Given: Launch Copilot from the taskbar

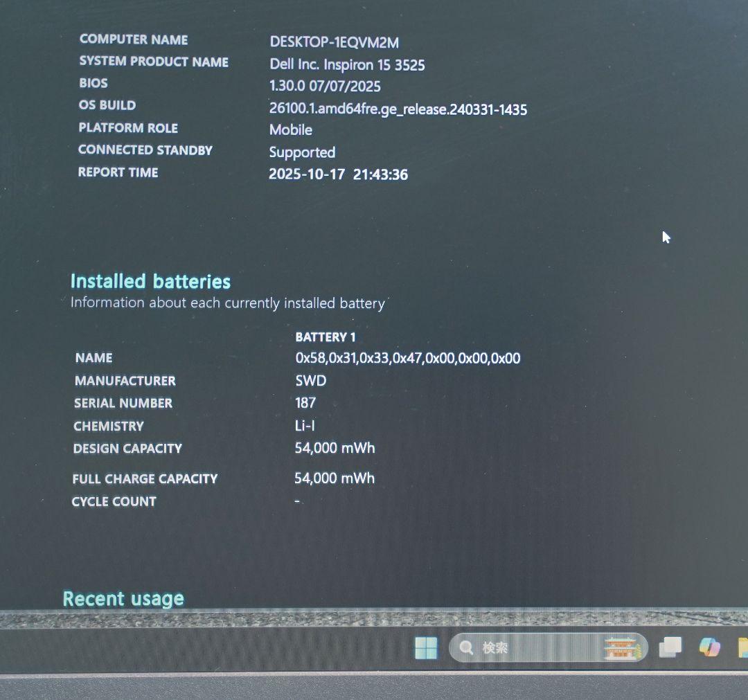Looking at the screenshot, I should 709,647.
